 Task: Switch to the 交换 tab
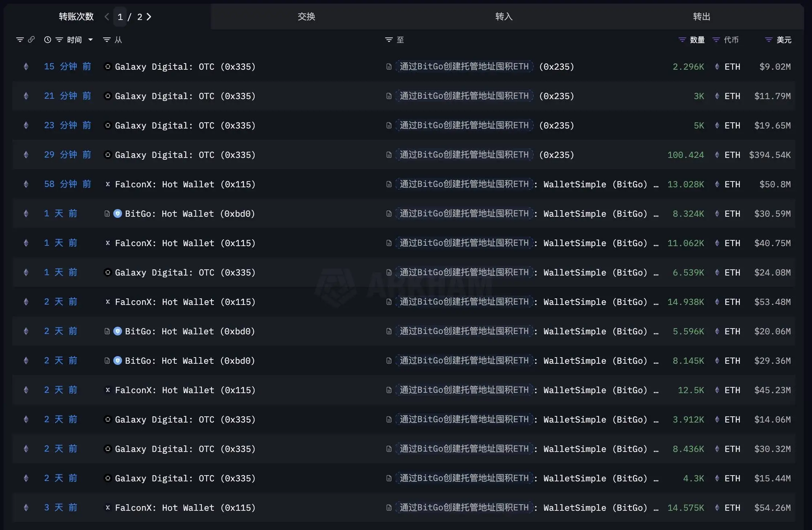click(x=306, y=17)
